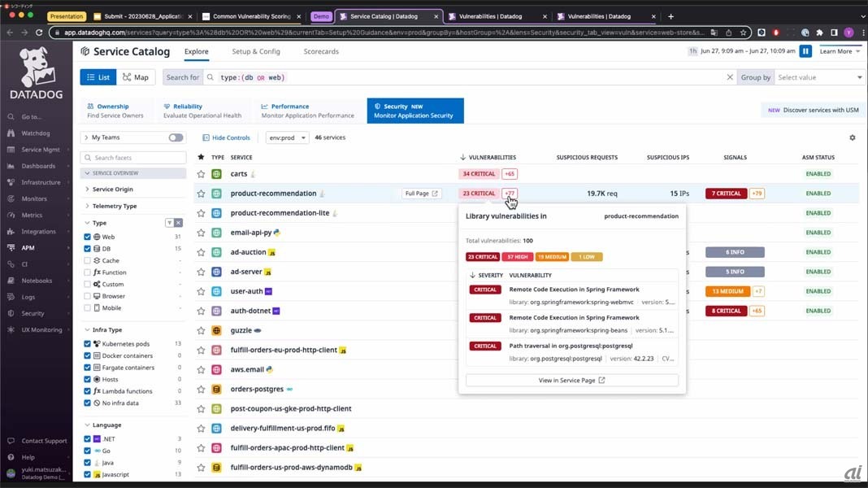Click the Watchdog sidebar icon

tap(11, 133)
